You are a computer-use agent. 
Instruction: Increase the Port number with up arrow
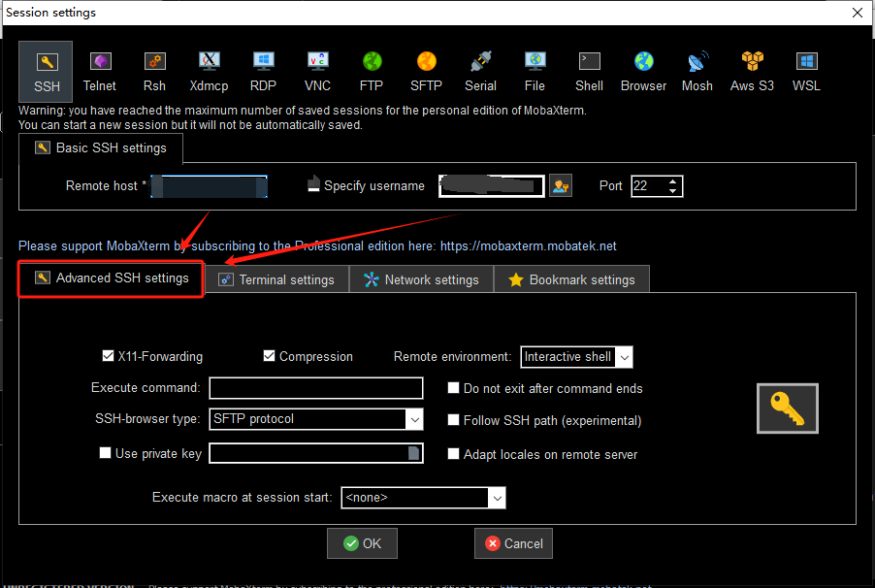673,181
